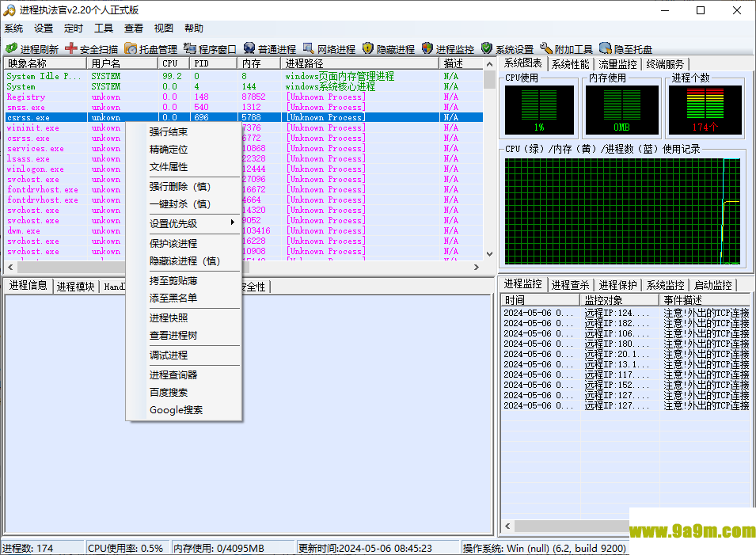Open the 启动监控 tab

[712, 285]
